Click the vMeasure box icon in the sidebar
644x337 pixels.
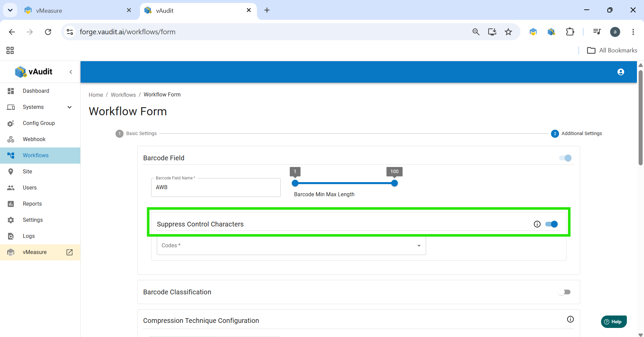click(x=11, y=252)
